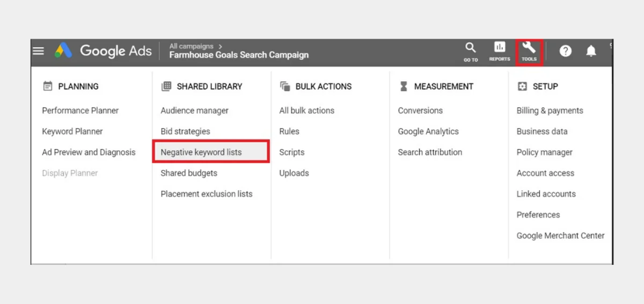Image resolution: width=644 pixels, height=304 pixels.
Task: Click the Setup gear icon
Action: pyautogui.click(x=522, y=86)
